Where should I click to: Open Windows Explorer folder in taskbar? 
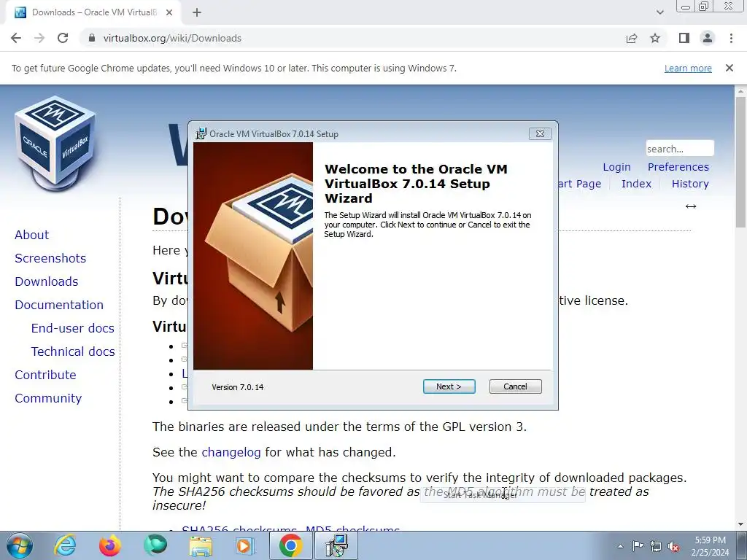[x=201, y=545]
